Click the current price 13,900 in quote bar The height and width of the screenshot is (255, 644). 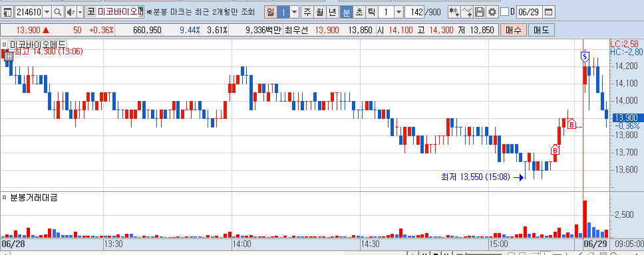click(x=28, y=31)
